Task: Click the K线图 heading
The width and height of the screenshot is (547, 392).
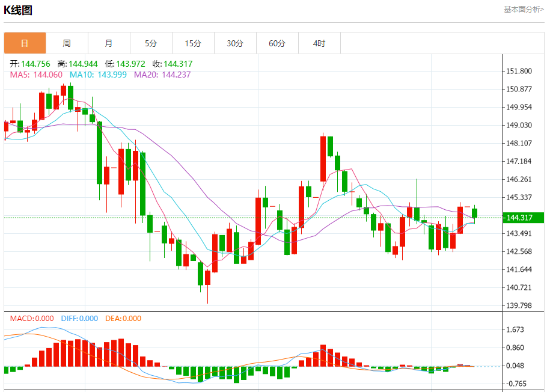Action: point(18,10)
